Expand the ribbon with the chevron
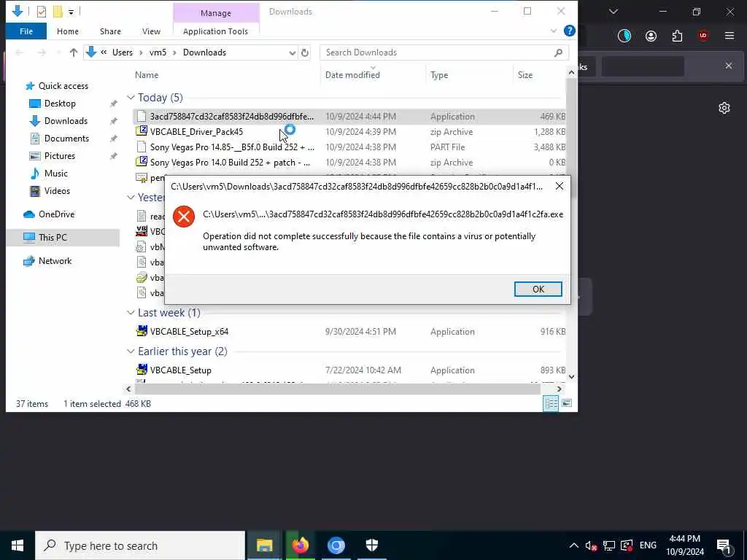 click(x=553, y=31)
